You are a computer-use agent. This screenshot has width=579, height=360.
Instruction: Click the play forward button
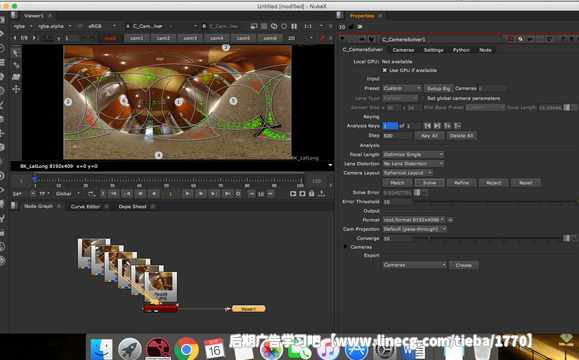point(188,194)
